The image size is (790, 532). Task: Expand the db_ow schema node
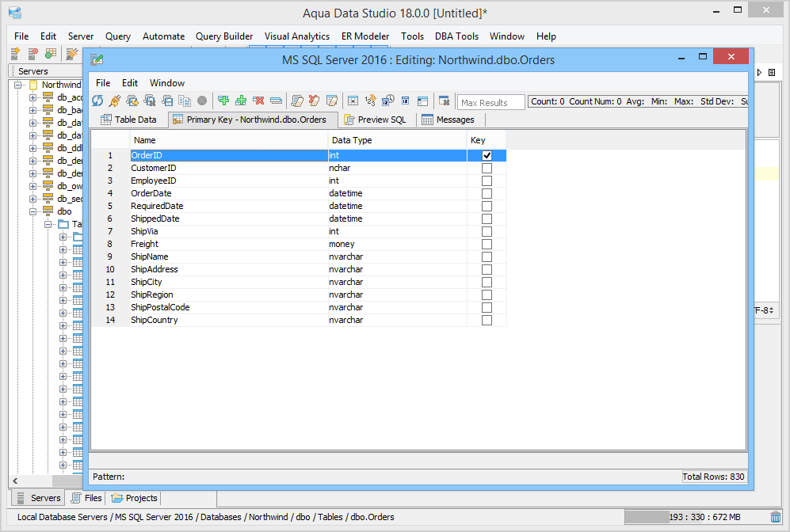pos(32,186)
